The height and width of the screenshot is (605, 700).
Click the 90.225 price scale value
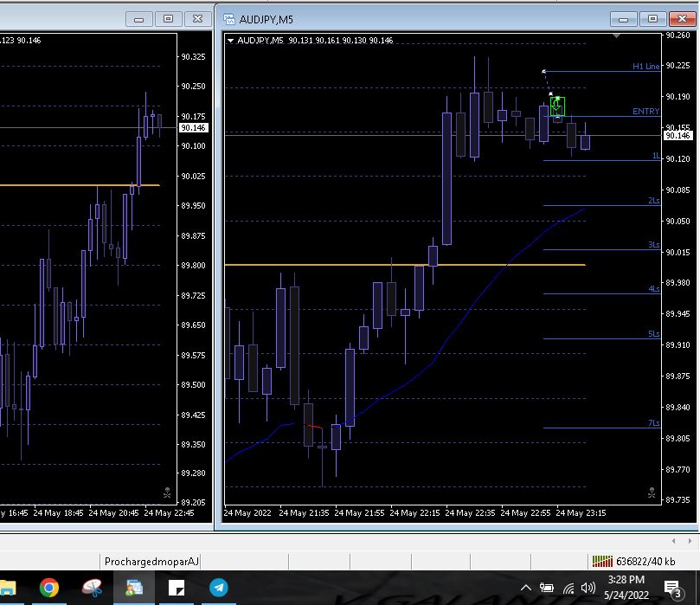coord(678,66)
